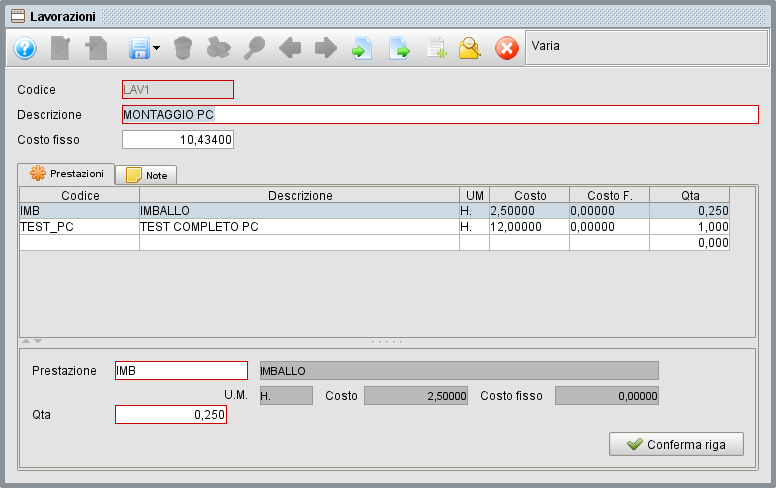Click the Prestazione field containing IMB
The image size is (776, 488).
tap(181, 371)
